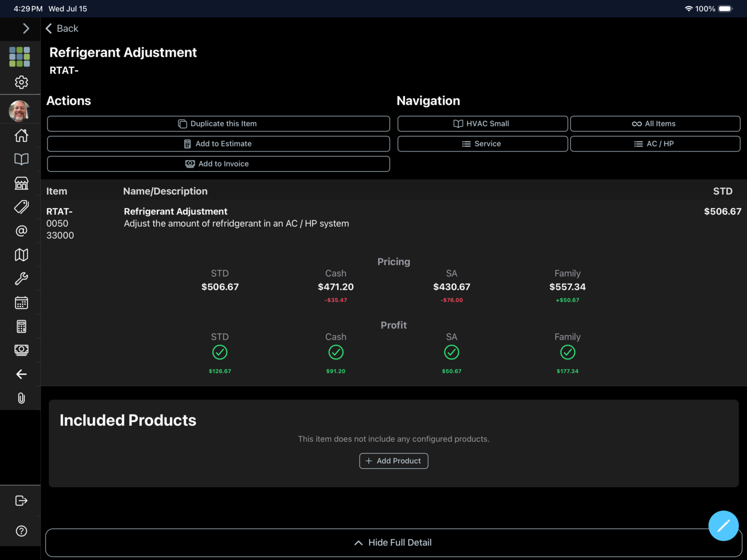The width and height of the screenshot is (747, 560).
Task: Click the item code RTAT- 0050 33000
Action: click(60, 223)
